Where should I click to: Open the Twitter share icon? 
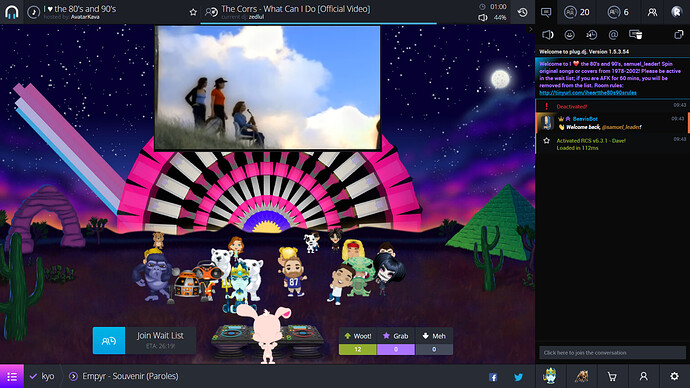click(x=518, y=377)
